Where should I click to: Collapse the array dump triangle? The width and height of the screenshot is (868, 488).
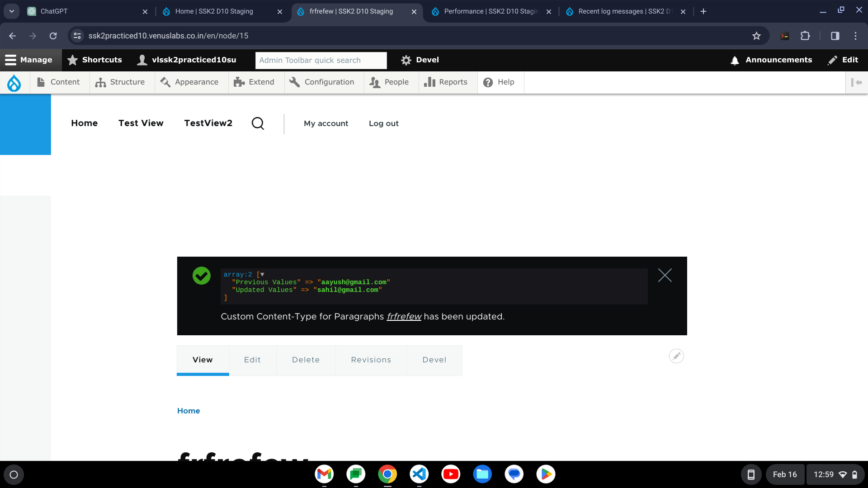click(262, 274)
